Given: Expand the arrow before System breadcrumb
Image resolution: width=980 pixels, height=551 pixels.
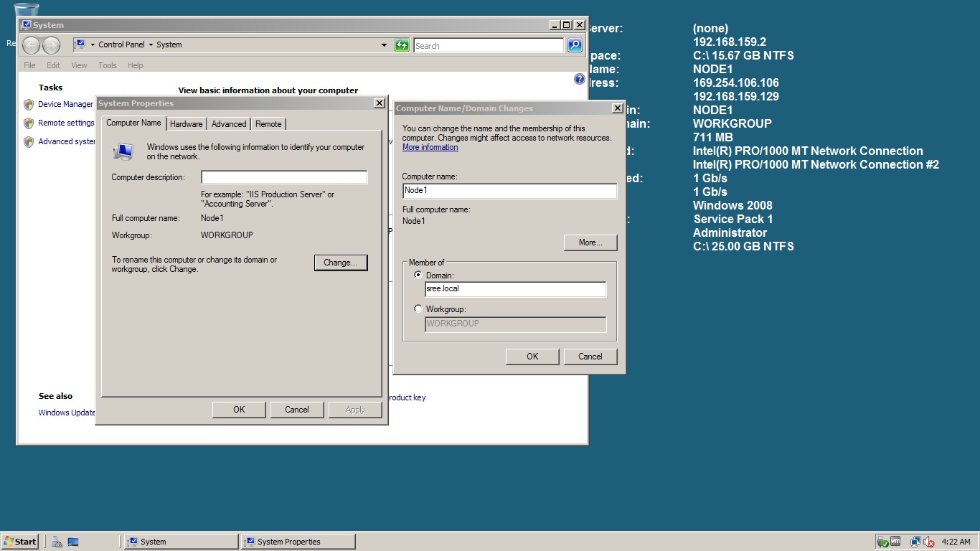Looking at the screenshot, I should [151, 44].
